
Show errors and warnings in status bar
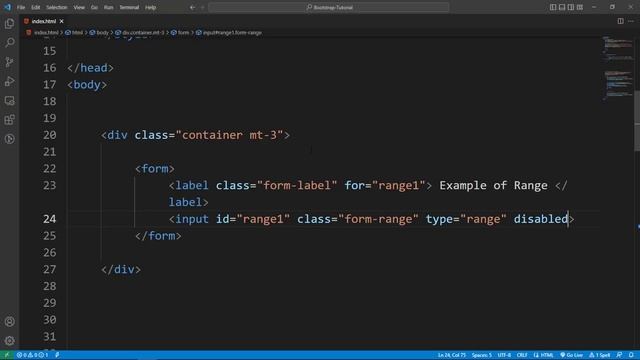tap(32, 355)
